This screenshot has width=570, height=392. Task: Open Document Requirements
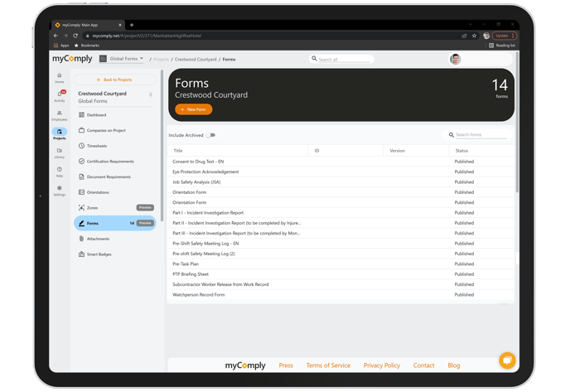[115, 177]
